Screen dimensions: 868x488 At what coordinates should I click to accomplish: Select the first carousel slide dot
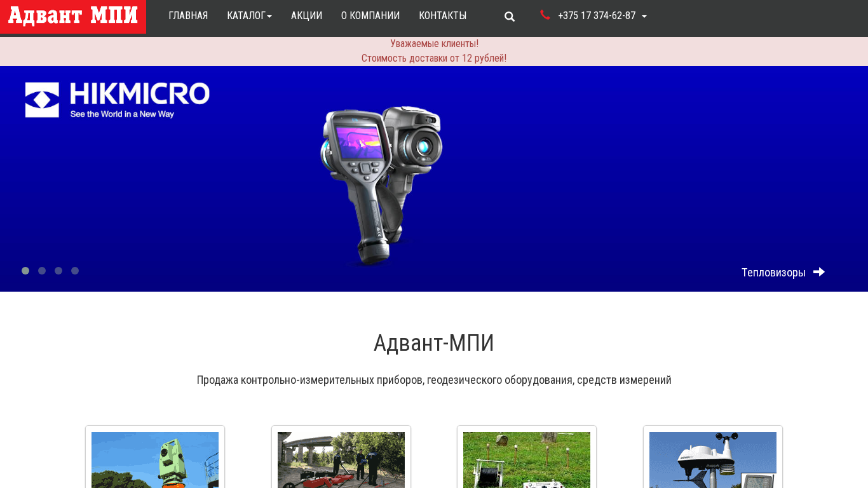click(x=25, y=271)
